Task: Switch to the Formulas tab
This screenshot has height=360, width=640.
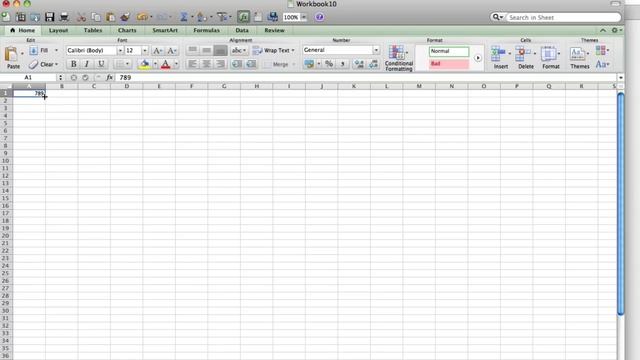Action: pyautogui.click(x=206, y=30)
